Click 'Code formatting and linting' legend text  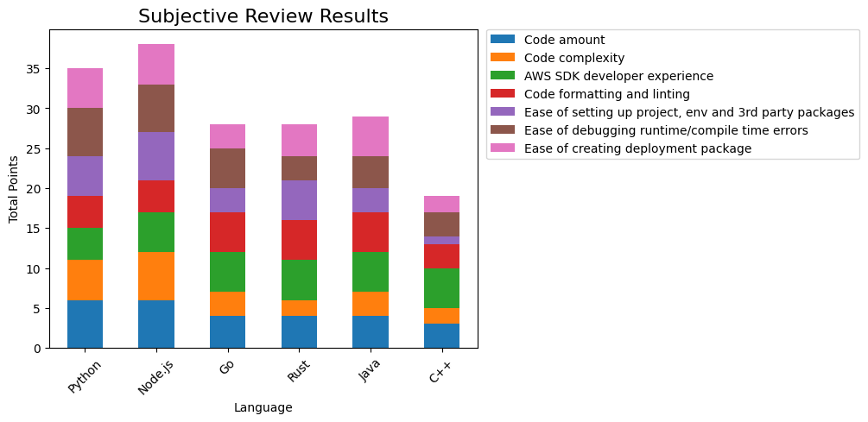[x=606, y=95]
